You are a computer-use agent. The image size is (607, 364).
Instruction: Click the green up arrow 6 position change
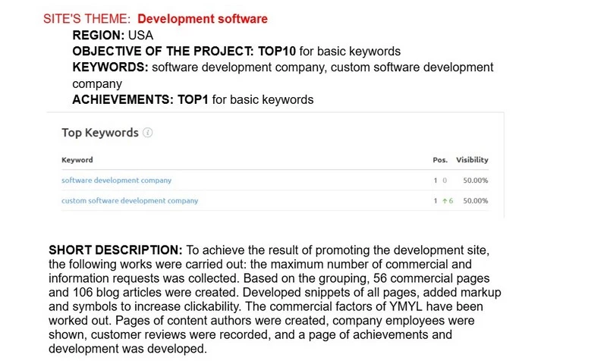[x=448, y=201]
